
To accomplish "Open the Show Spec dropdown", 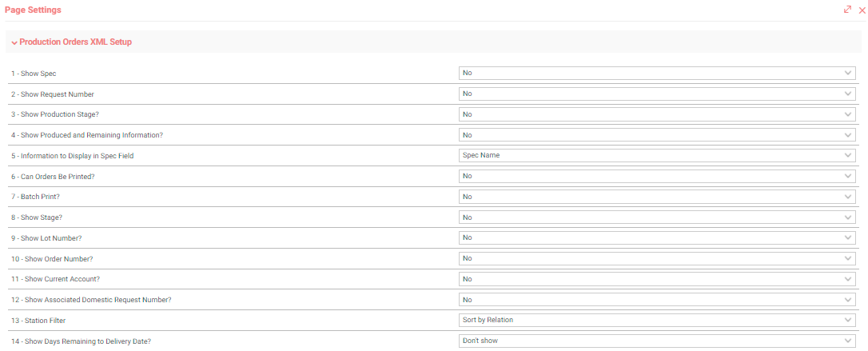I will point(657,73).
